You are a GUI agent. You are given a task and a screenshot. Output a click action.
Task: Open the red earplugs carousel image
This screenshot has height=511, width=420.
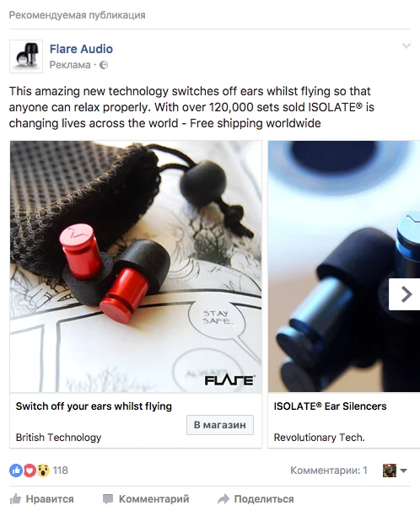[x=136, y=266]
